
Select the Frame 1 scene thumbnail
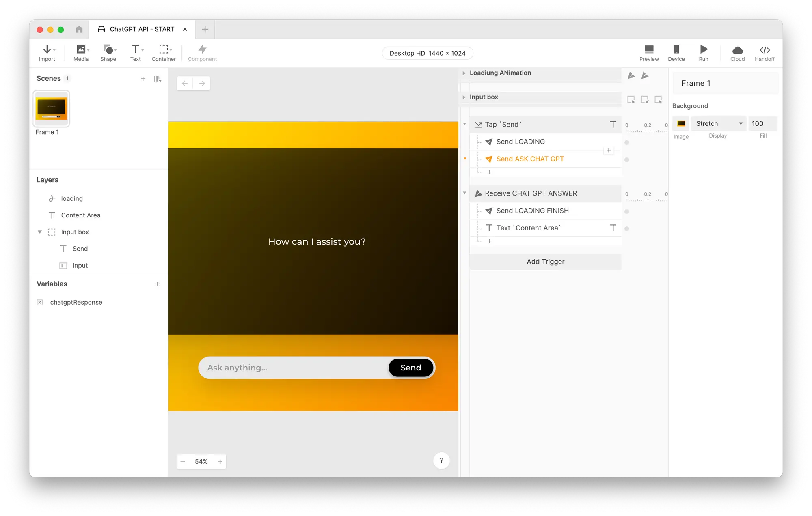pos(52,109)
